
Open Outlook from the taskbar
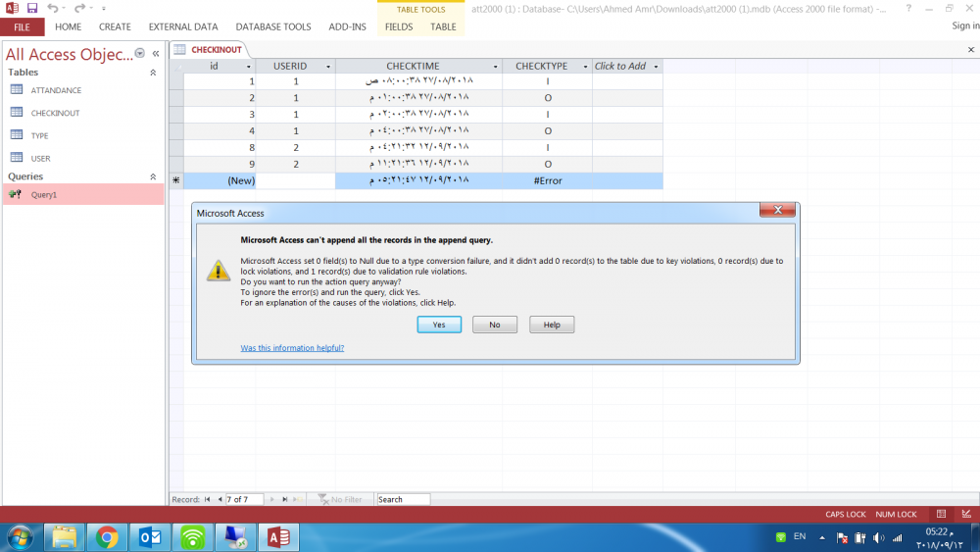tap(150, 537)
